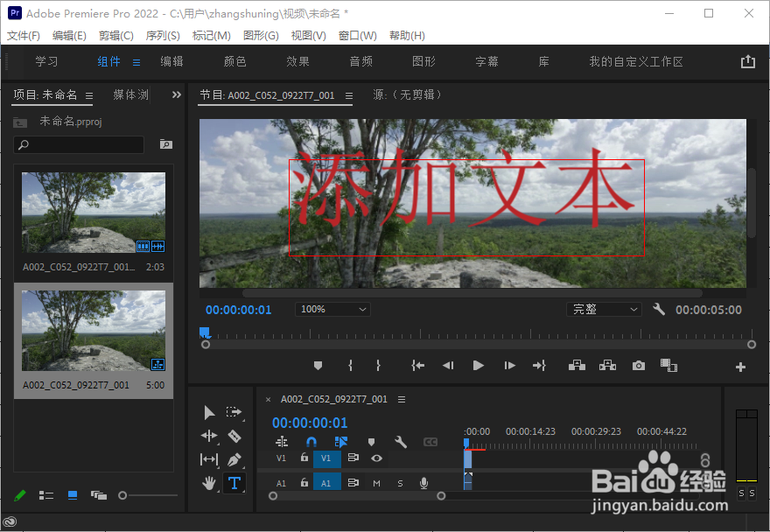Toggle insert sequences as nests
The height and width of the screenshot is (532, 770).
(282, 442)
